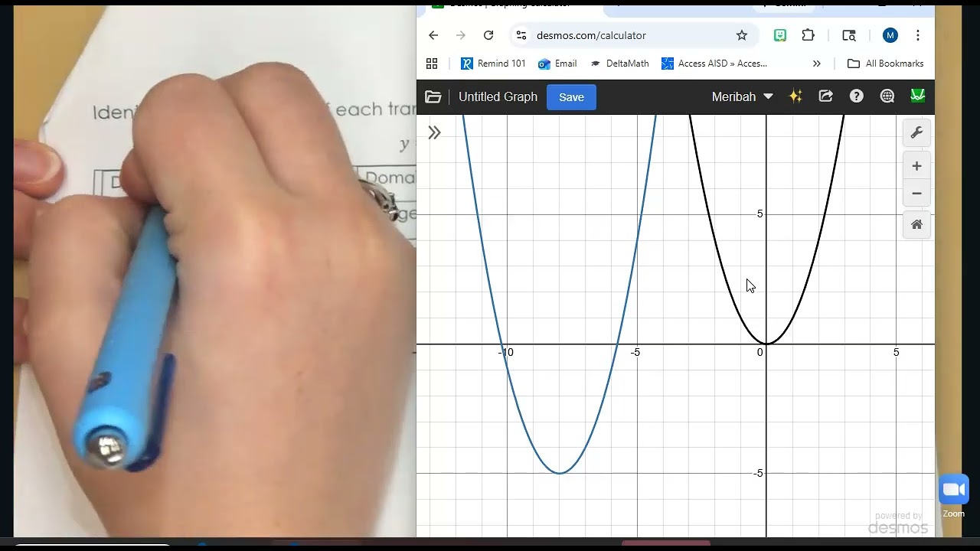The width and height of the screenshot is (980, 551).
Task: Expand the expression list panel
Action: click(x=434, y=132)
